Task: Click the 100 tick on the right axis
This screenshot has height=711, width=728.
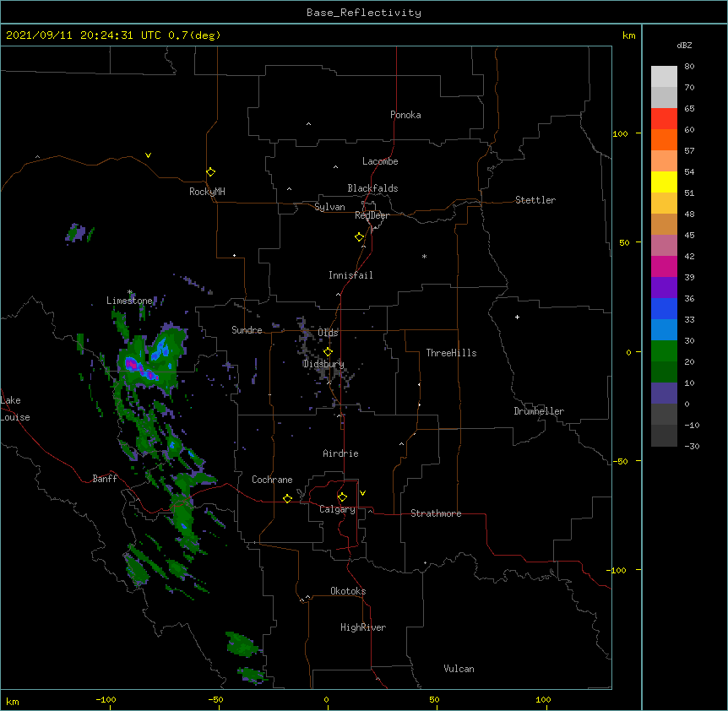Action: 620,133
